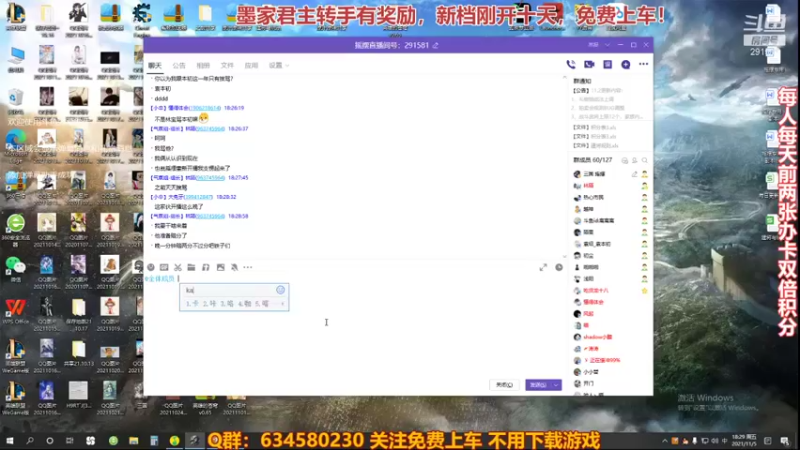
Task: Choose IME candidate 1 卡
Action: tap(192, 304)
